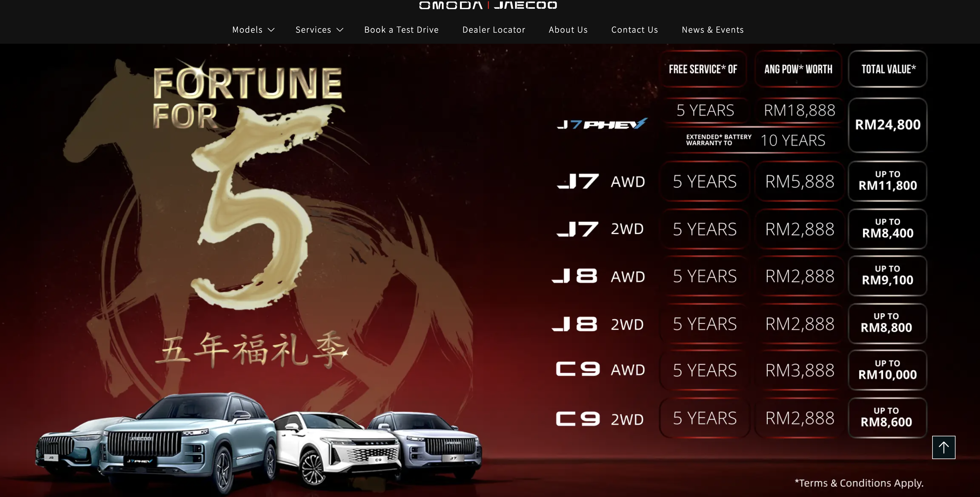Image resolution: width=980 pixels, height=497 pixels.
Task: Open the Contact Us page
Action: point(634,30)
